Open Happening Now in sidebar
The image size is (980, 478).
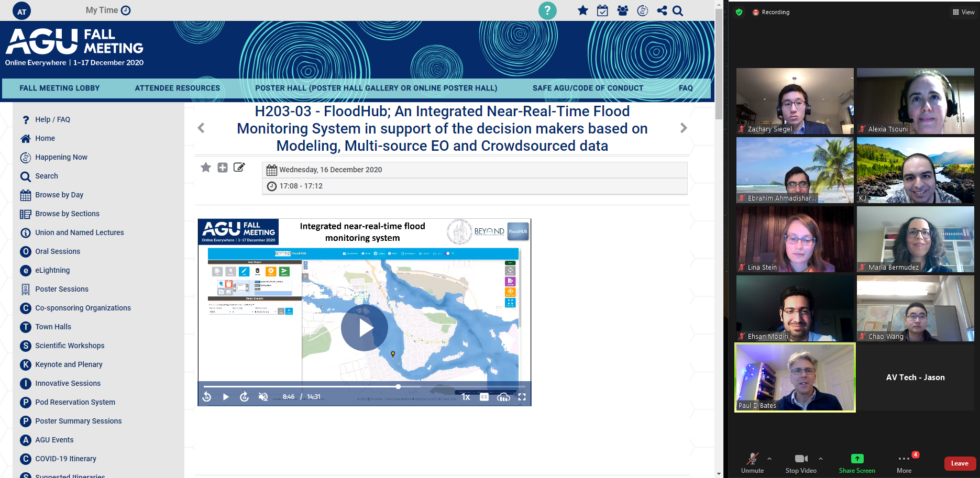pos(61,157)
